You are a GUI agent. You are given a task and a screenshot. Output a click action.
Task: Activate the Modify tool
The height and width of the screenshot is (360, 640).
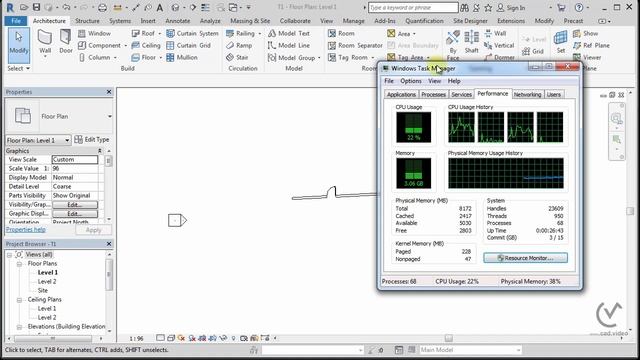pyautogui.click(x=19, y=44)
